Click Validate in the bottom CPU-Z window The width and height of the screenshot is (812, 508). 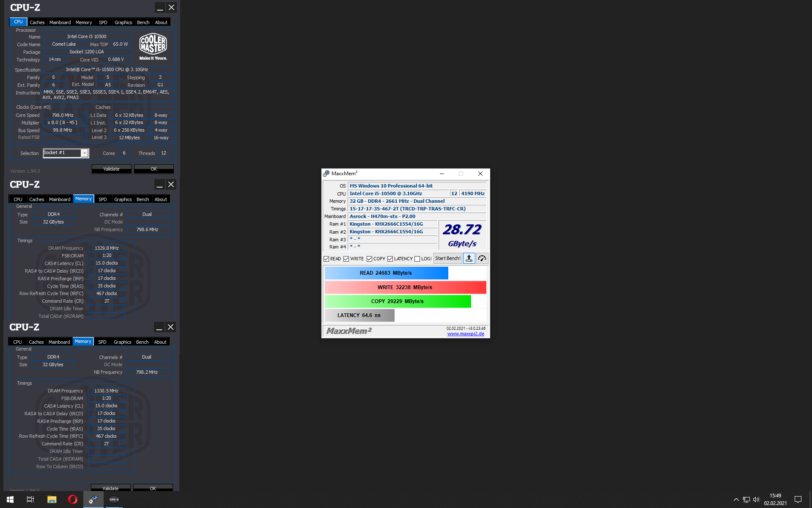click(x=110, y=488)
